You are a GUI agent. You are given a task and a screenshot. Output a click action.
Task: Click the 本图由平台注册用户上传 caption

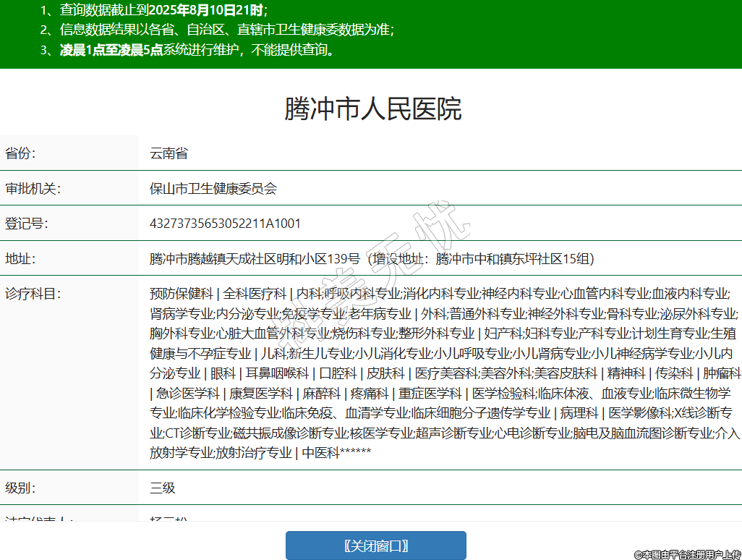pyautogui.click(x=686, y=554)
